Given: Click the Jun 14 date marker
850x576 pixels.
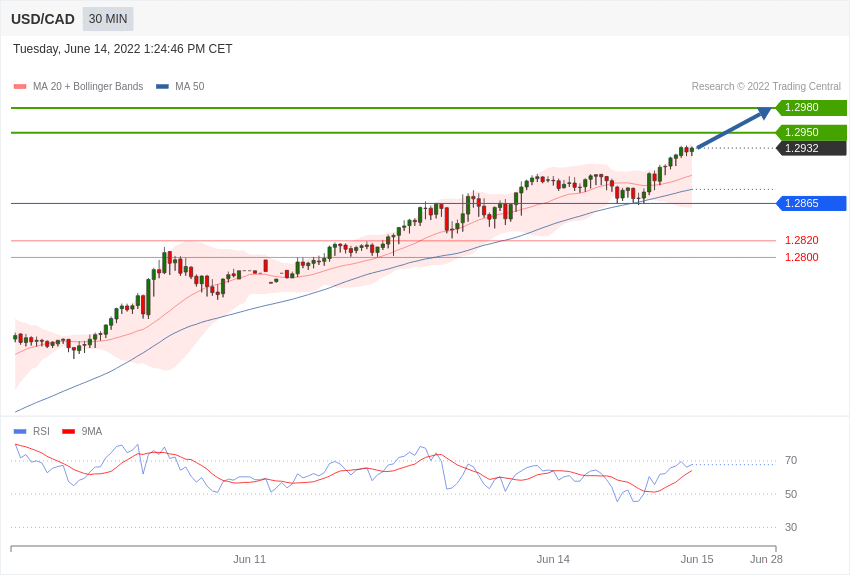Looking at the screenshot, I should point(553,559).
